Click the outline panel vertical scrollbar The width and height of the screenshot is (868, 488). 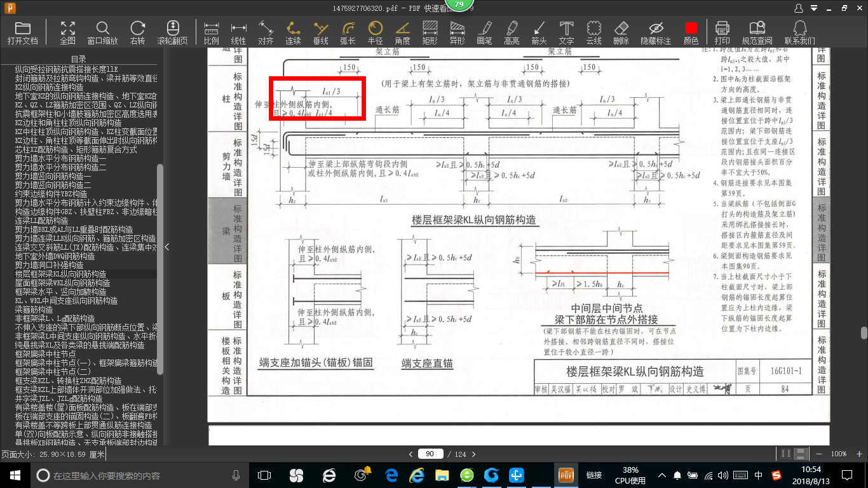pyautogui.click(x=160, y=269)
